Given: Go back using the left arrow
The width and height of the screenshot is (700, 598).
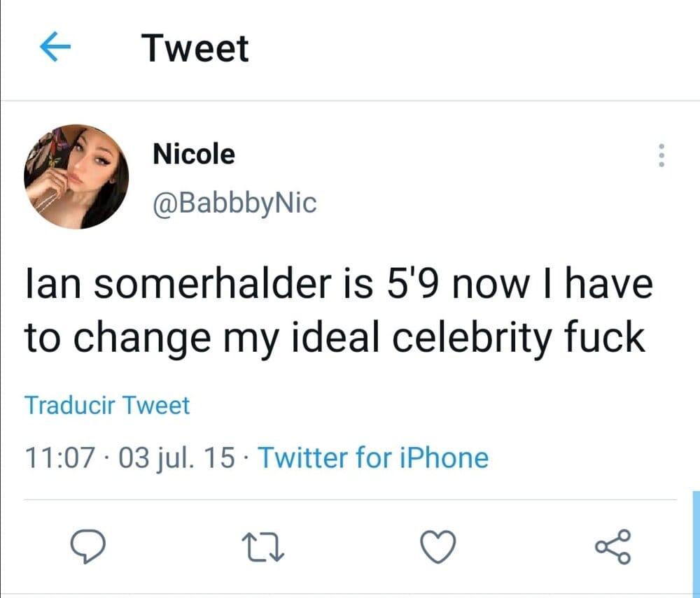Looking at the screenshot, I should tap(57, 48).
